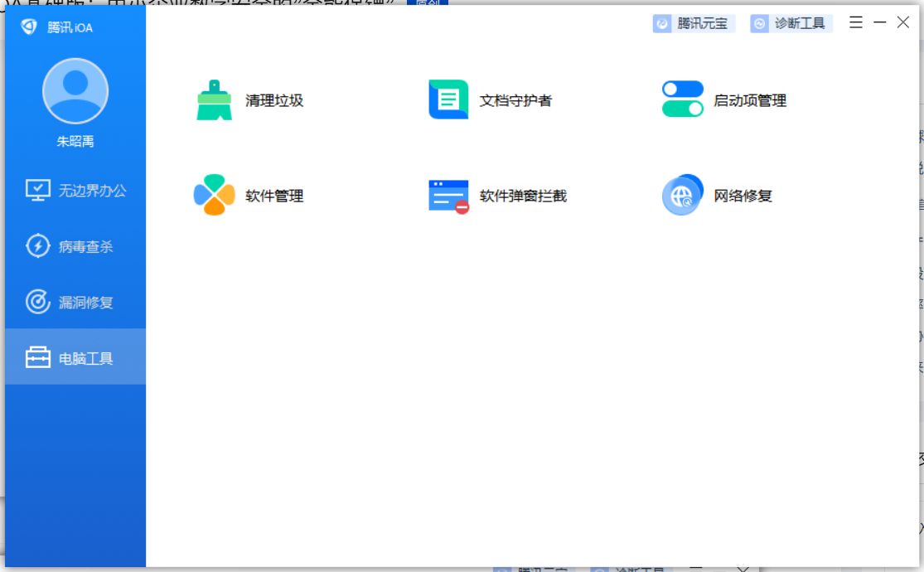Launch the 软件管理 four-leaf icon
This screenshot has height=572, width=924.
pyautogui.click(x=214, y=195)
